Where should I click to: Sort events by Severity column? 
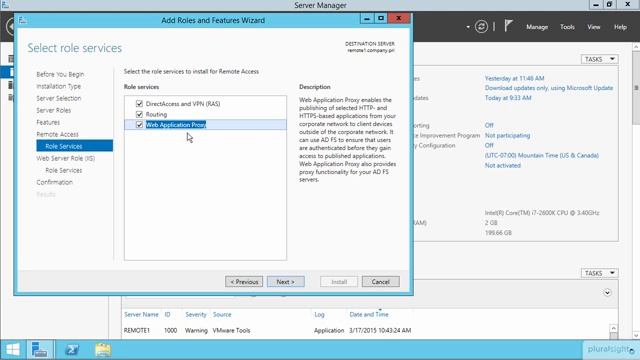(x=196, y=315)
